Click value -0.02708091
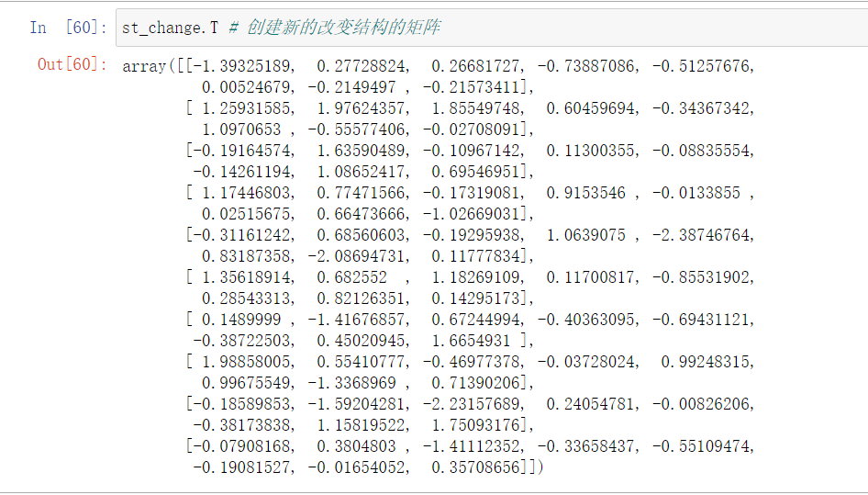Viewport: 868px width, 495px height. coord(471,129)
